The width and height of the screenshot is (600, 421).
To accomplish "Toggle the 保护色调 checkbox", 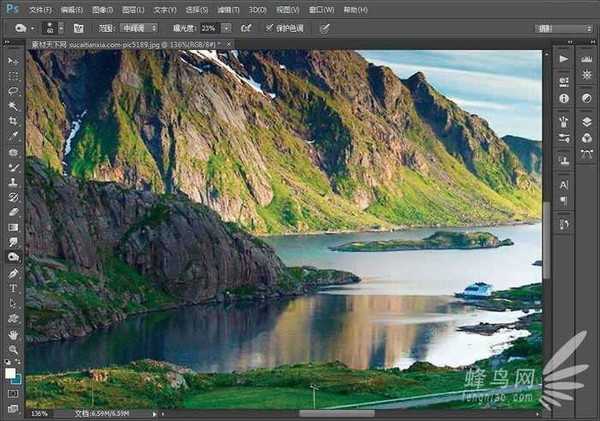I will (269, 28).
